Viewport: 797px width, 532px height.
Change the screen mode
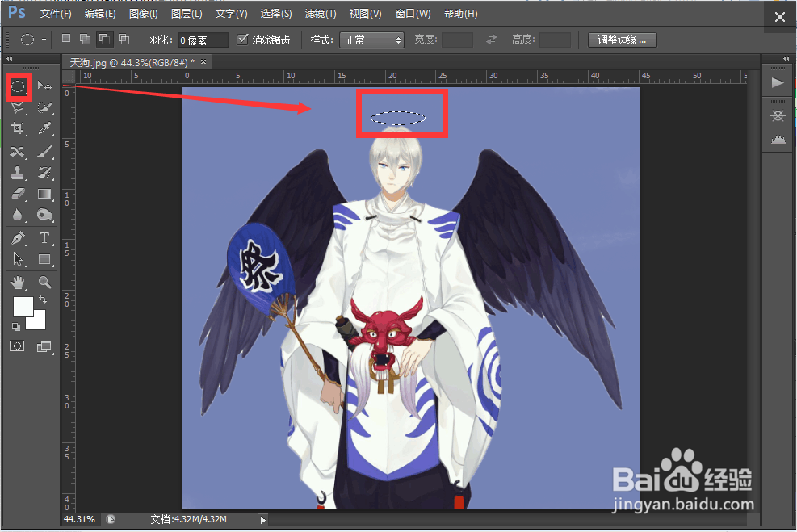[44, 346]
